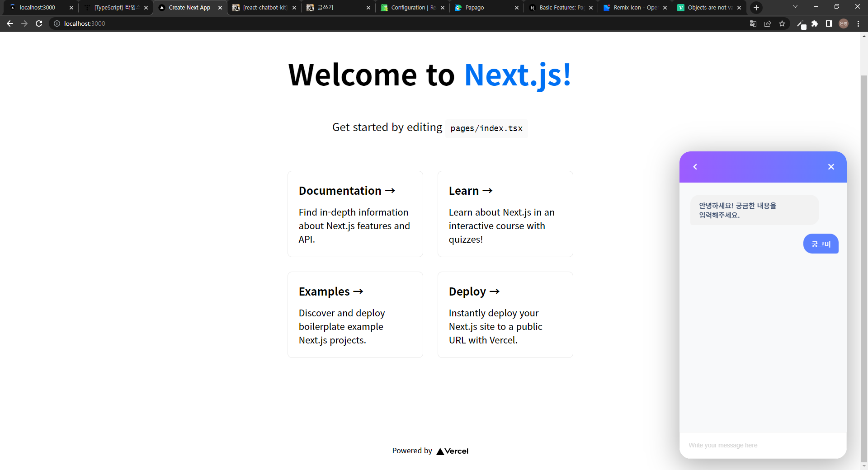Click the scrollbar down arrow

864,466
